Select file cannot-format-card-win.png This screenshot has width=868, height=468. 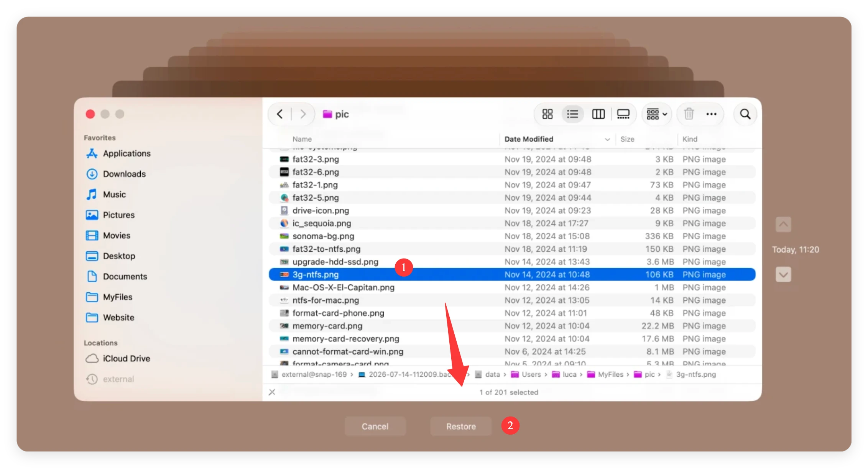tap(512, 351)
